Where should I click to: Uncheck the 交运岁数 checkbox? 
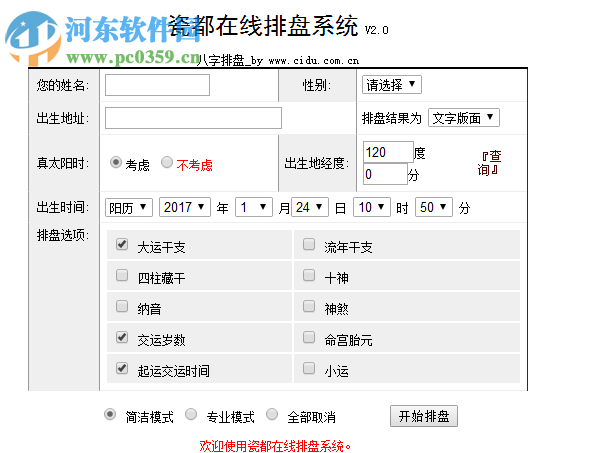[122, 337]
